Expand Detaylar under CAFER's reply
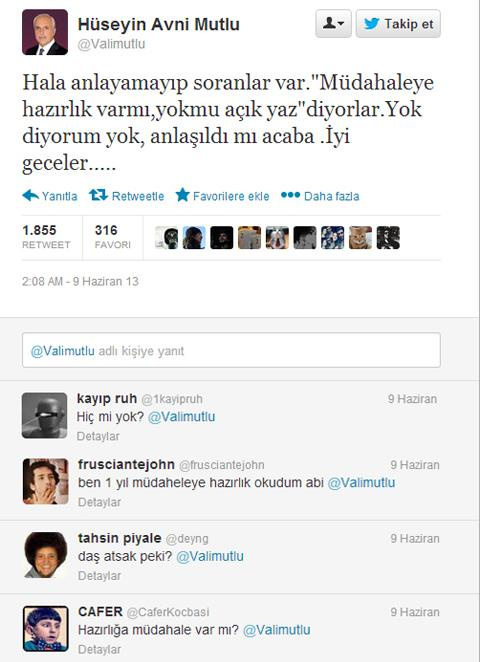Image resolution: width=481 pixels, height=662 pixels. pos(99,649)
